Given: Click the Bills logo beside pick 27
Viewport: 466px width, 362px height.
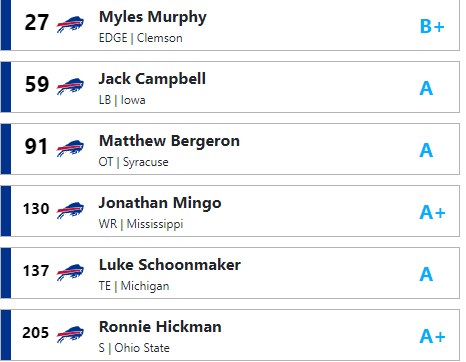Looking at the screenshot, I should click(70, 24).
